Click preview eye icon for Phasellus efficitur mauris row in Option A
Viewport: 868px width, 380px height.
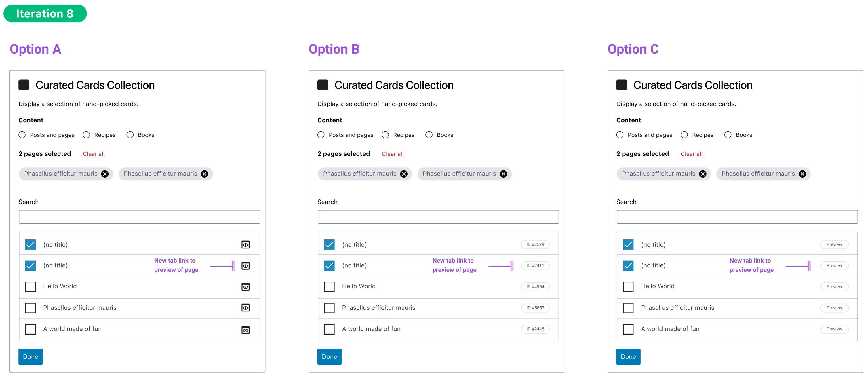[x=246, y=308]
